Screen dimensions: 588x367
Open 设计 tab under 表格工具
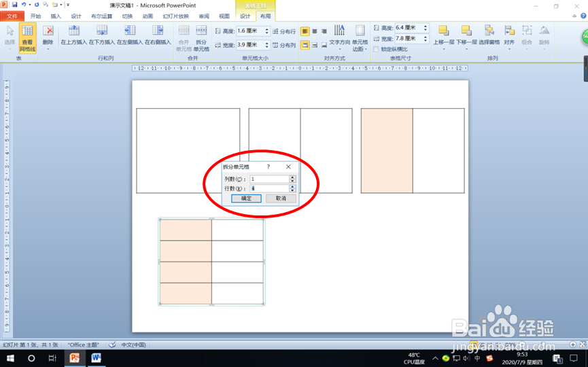click(x=245, y=16)
